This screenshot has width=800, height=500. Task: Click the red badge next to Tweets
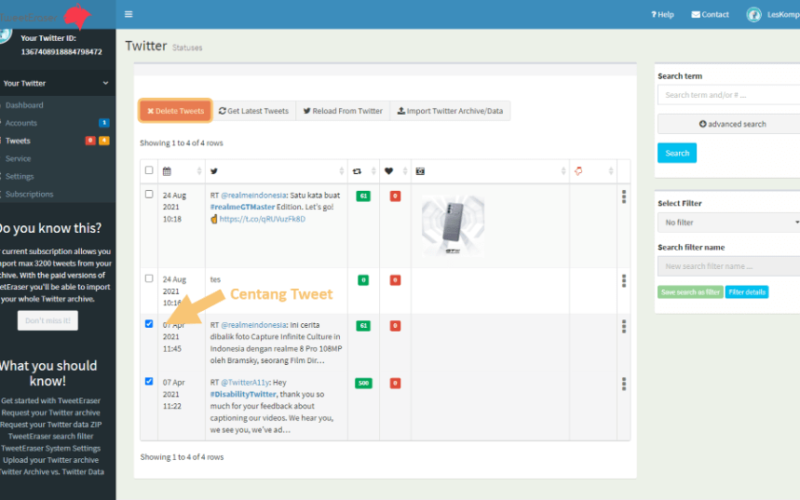[90, 141]
